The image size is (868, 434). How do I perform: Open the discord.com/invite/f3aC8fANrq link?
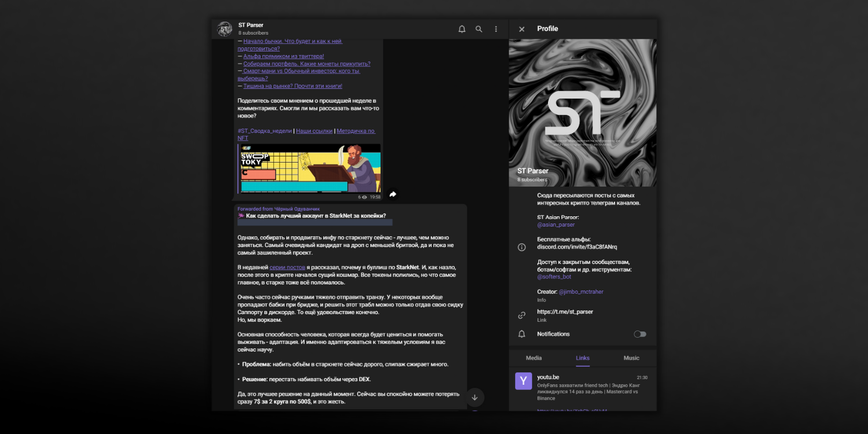tap(577, 247)
